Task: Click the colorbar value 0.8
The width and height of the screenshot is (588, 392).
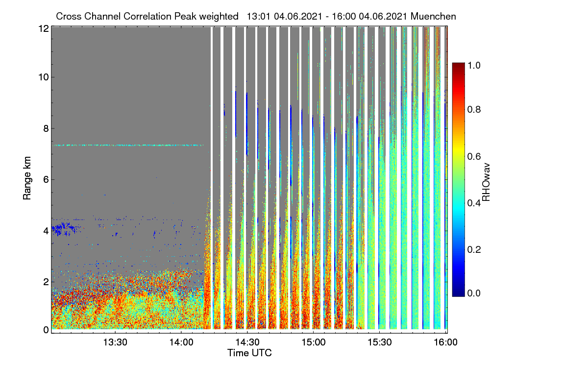Action: (x=473, y=109)
